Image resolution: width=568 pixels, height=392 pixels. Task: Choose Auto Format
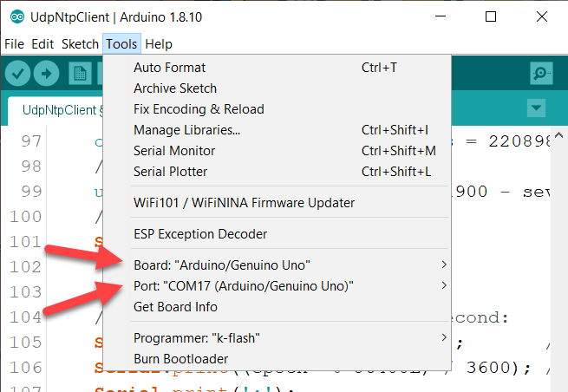[x=277, y=68]
